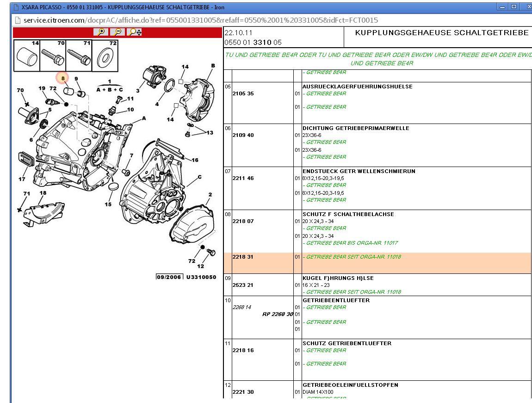The width and height of the screenshot is (532, 403).
Task: Click replacement part RP 2268 30
Action: pos(278,314)
